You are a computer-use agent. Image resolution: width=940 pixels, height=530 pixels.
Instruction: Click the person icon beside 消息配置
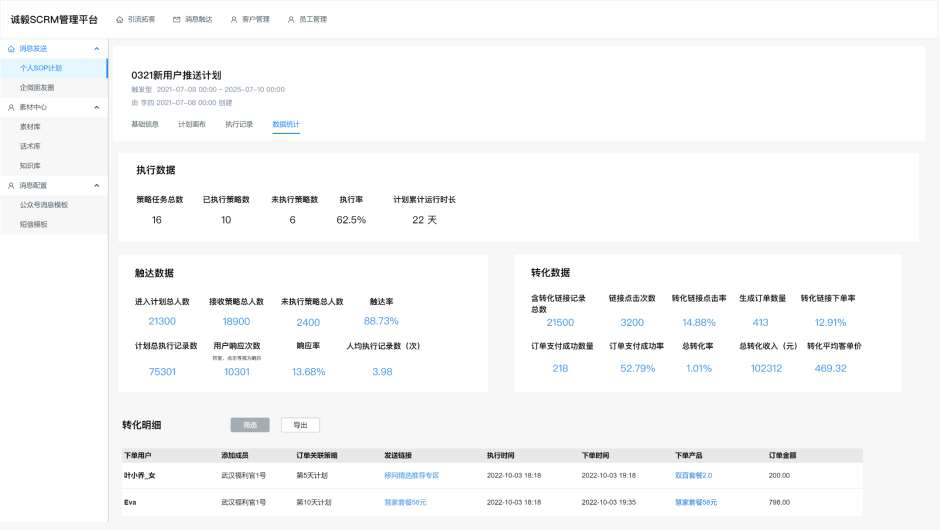point(11,185)
